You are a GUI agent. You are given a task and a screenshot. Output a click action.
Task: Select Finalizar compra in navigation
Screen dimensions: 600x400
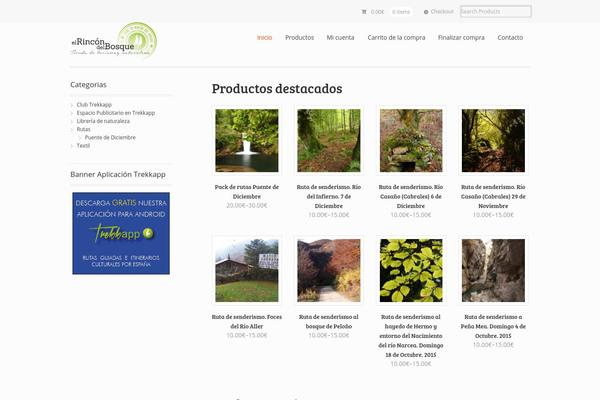(461, 37)
